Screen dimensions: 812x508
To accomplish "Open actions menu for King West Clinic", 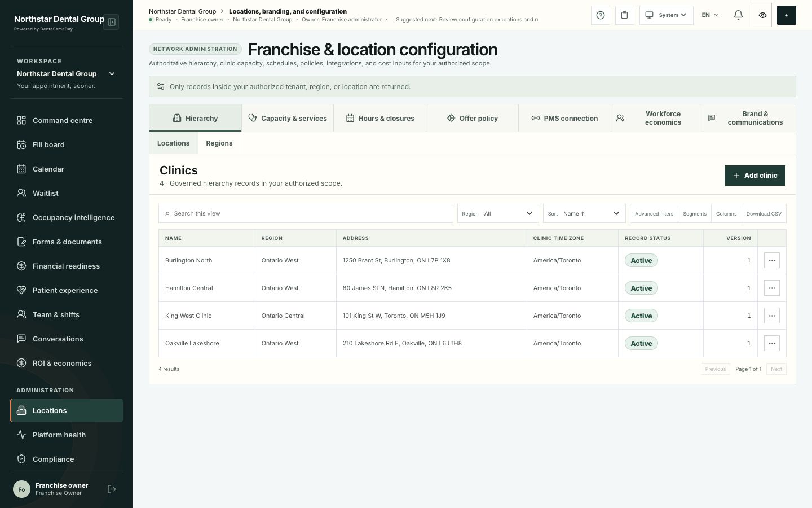I will pos(772,316).
